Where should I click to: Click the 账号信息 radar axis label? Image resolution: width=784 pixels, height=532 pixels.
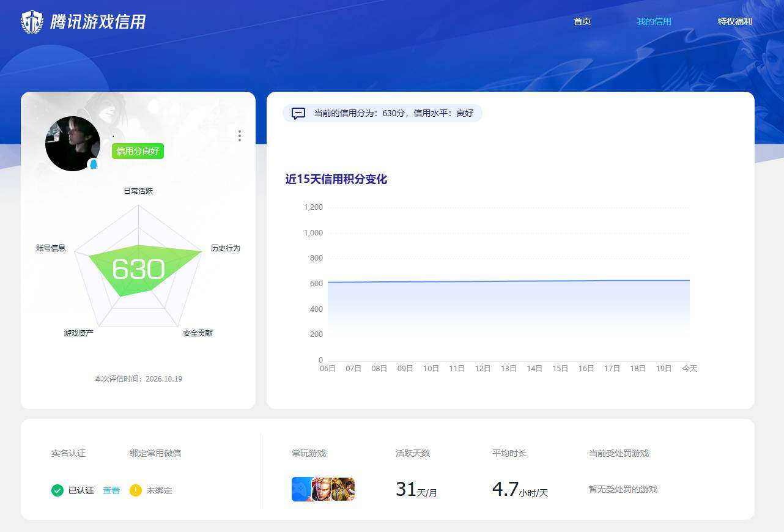pyautogui.click(x=51, y=248)
